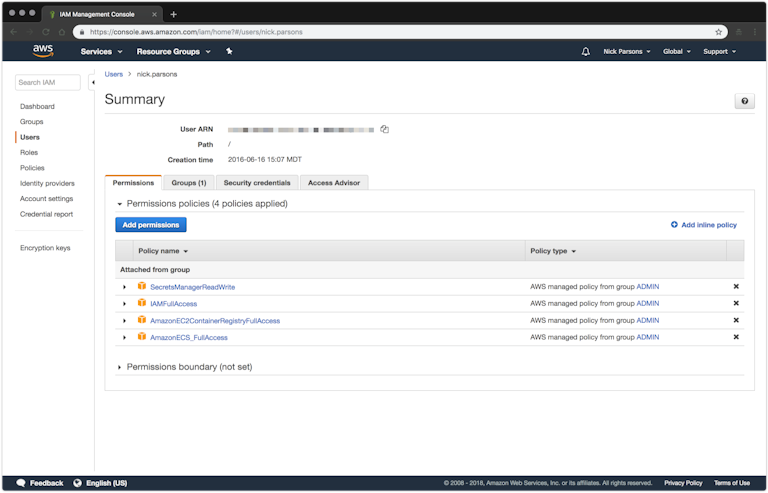
Task: Change language via English (US) globe
Action: click(100, 483)
